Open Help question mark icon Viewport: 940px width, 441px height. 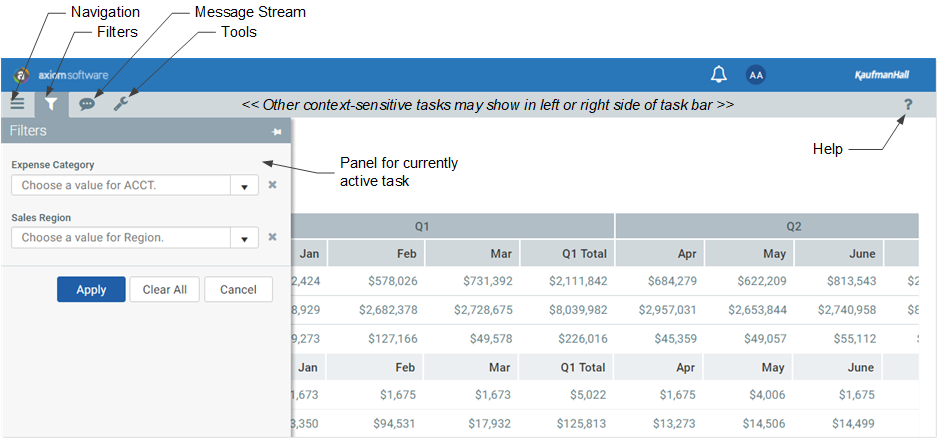pos(908,105)
